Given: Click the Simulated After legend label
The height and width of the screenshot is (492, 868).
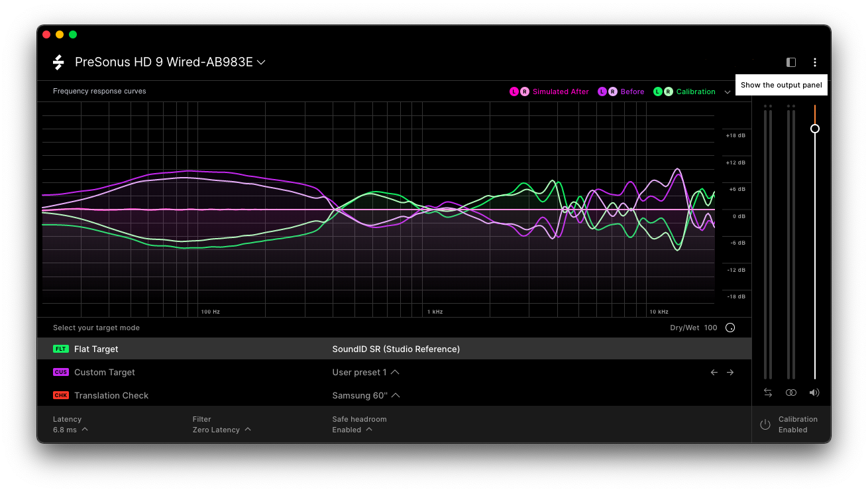Looking at the screenshot, I should coord(561,92).
